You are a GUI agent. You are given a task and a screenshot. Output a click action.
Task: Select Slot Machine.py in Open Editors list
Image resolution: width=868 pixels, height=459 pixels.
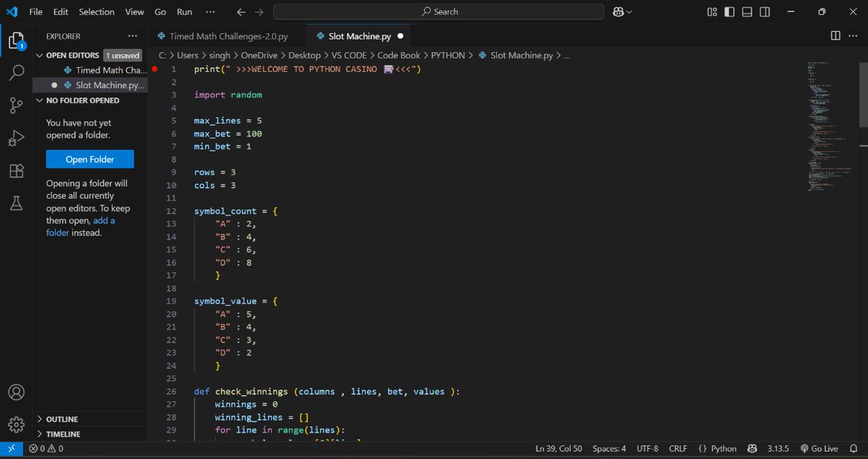click(x=90, y=85)
